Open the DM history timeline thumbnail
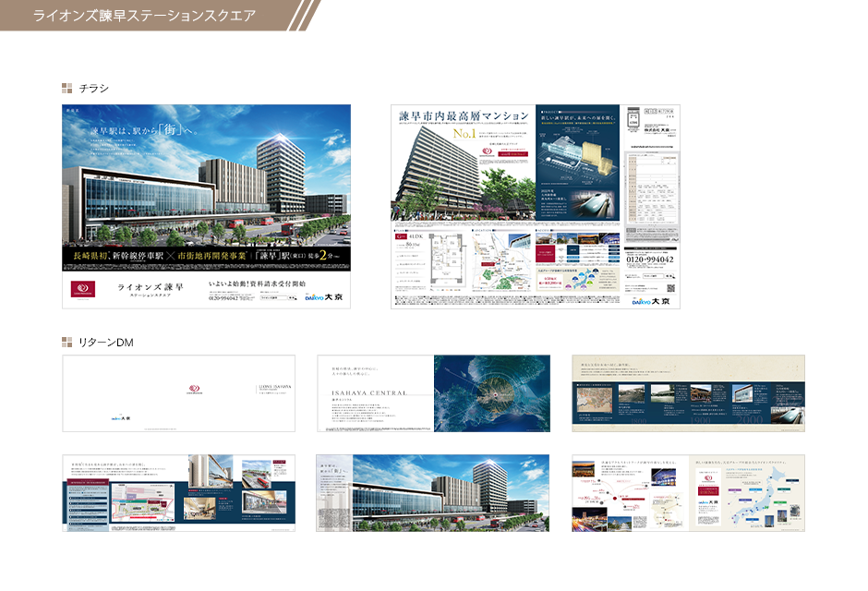This screenshot has height=591, width=868. click(688, 393)
